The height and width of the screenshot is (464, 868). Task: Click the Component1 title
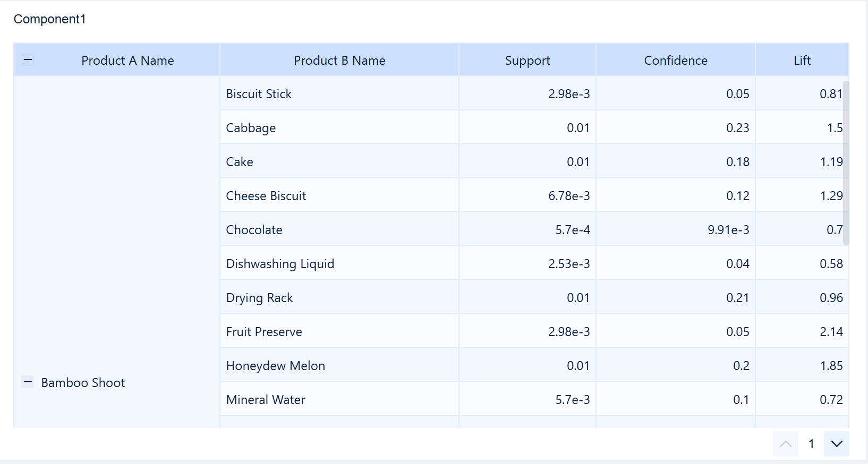(49, 19)
